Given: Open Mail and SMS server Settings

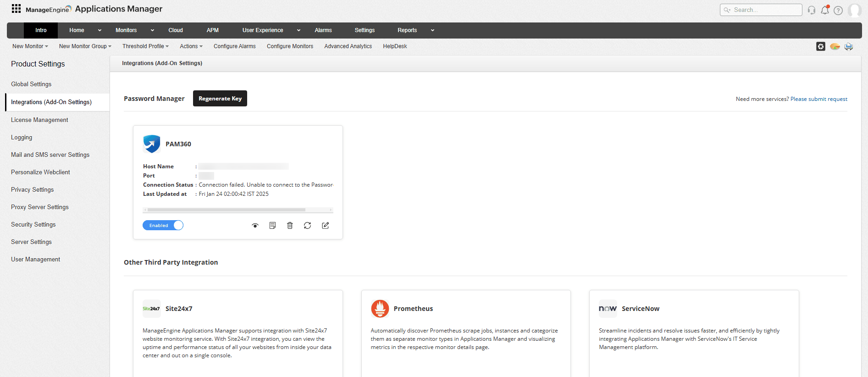Looking at the screenshot, I should click(50, 155).
